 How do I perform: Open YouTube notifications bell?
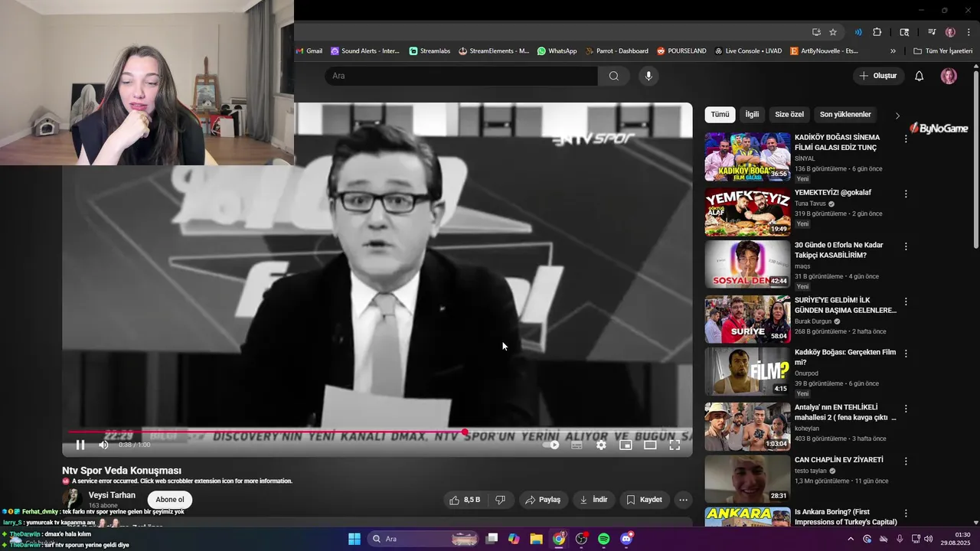tap(920, 76)
